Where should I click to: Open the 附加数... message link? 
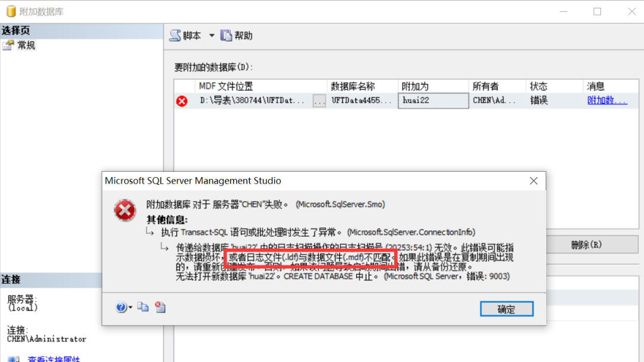point(607,100)
